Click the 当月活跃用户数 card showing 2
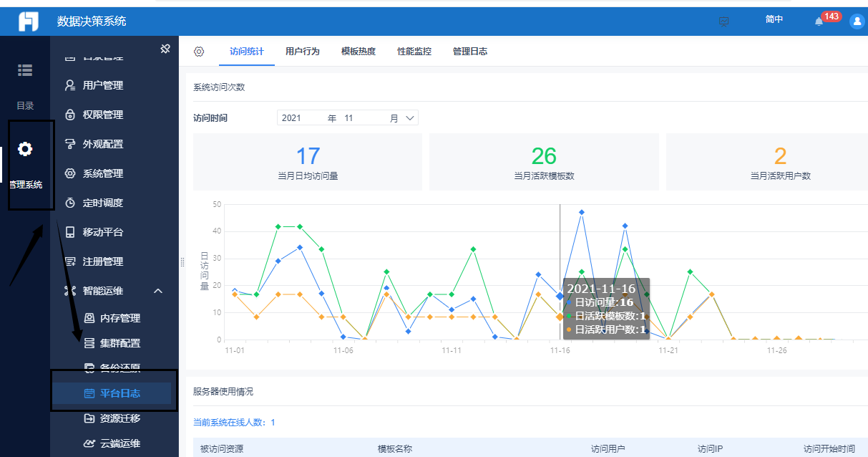The height and width of the screenshot is (457, 868). (x=767, y=162)
